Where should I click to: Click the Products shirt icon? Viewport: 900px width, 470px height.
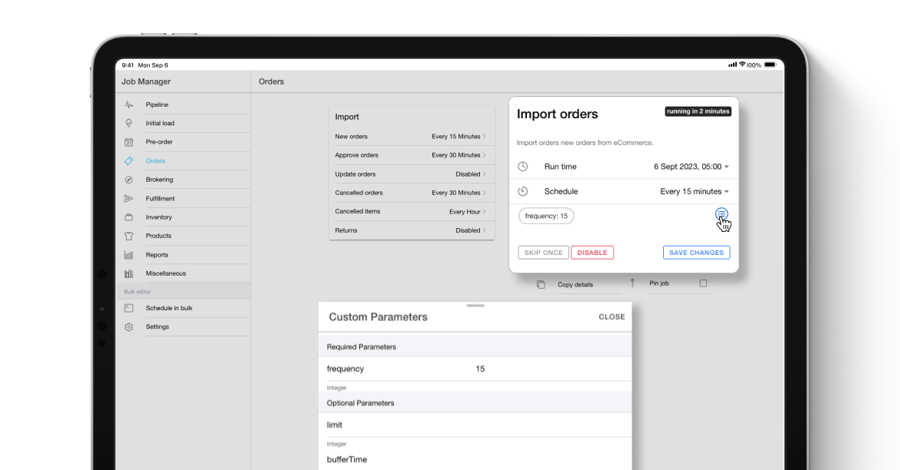[x=128, y=236]
